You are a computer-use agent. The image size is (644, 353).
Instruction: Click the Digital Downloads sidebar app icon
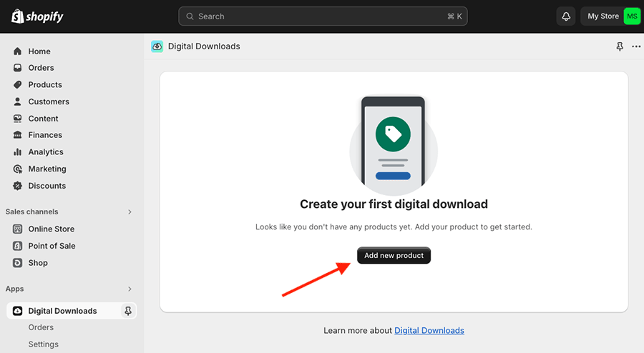pyautogui.click(x=17, y=311)
